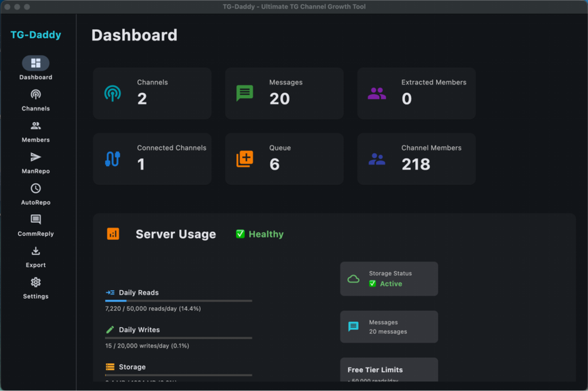Open the Members section icon

35,126
